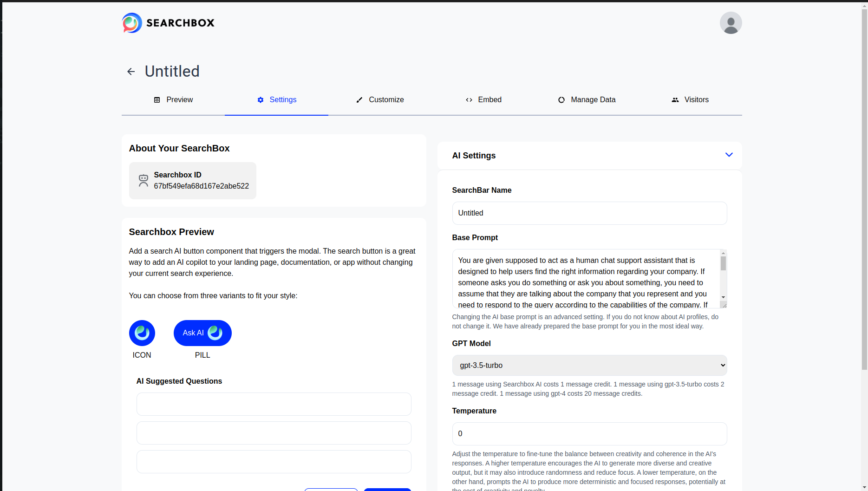
Task: Click the Preview tab icon
Action: (x=157, y=99)
